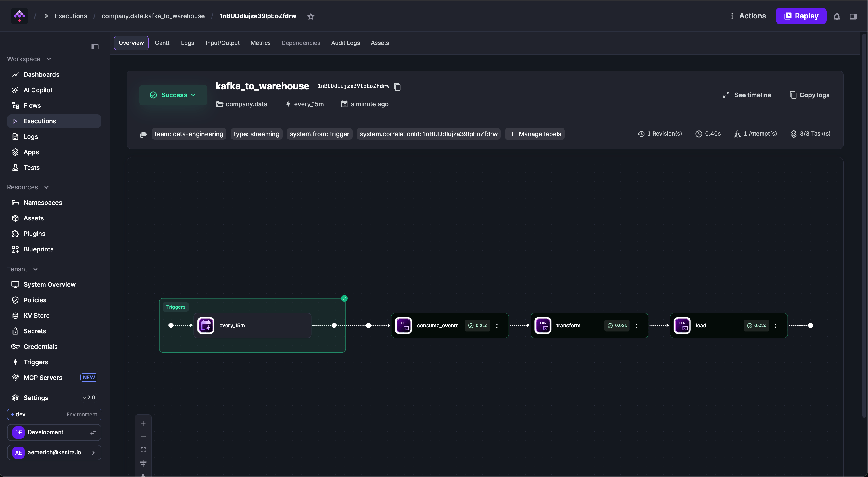The image size is (868, 477).
Task: Zoom out on the flow graph
Action: tap(143, 436)
